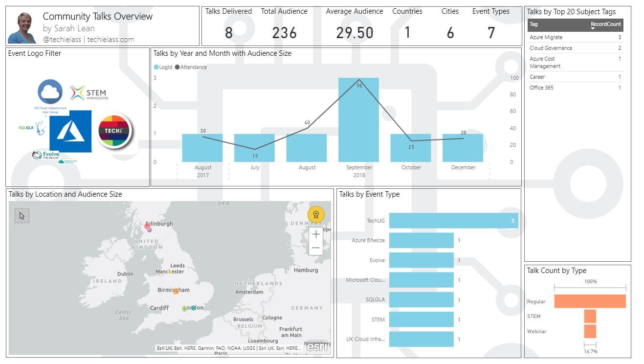Select the map's arrow selection tool
The height and width of the screenshot is (364, 644).
click(x=22, y=215)
